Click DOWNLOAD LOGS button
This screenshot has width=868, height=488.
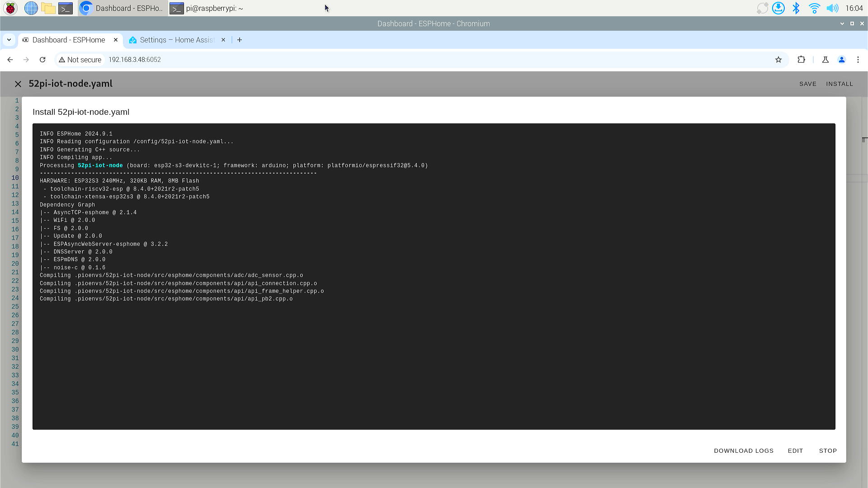pyautogui.click(x=744, y=450)
